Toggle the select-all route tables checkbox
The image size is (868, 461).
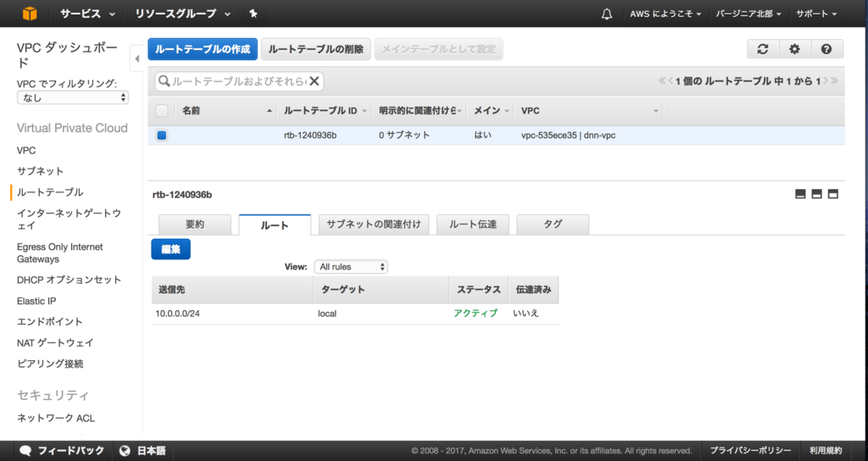pyautogui.click(x=162, y=111)
